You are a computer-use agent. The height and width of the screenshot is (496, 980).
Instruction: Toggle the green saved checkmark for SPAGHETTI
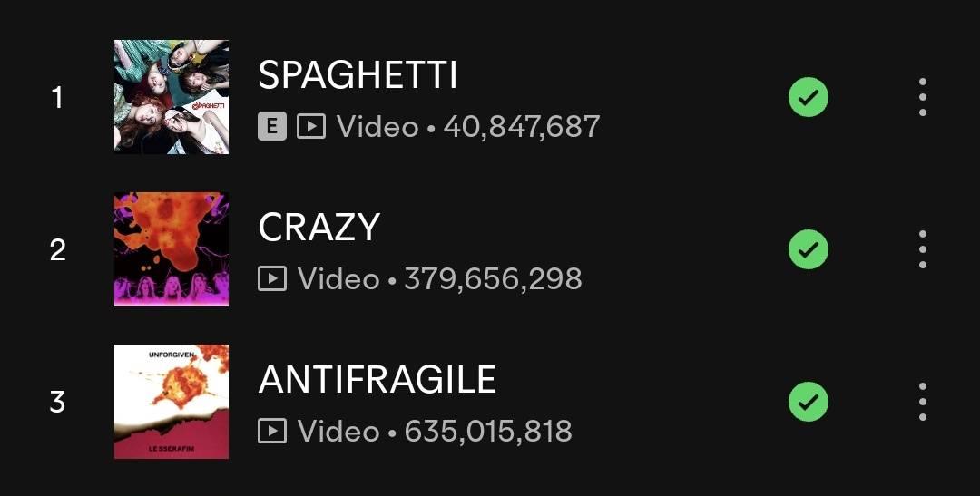[x=808, y=97]
